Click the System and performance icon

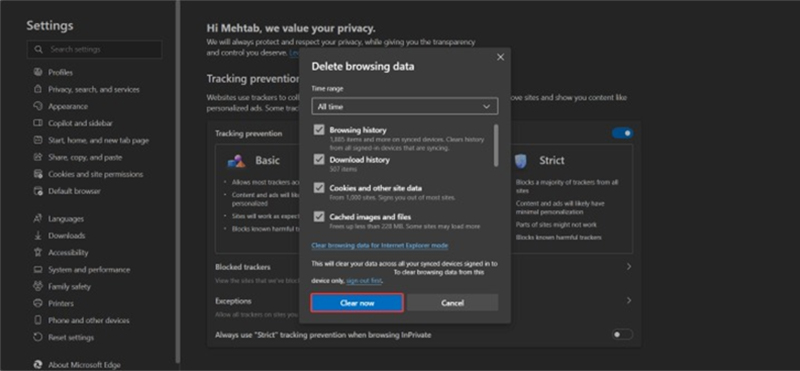pyautogui.click(x=38, y=269)
